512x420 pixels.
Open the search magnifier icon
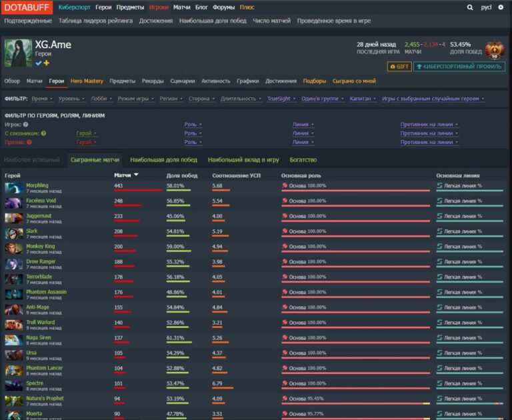(470, 7)
